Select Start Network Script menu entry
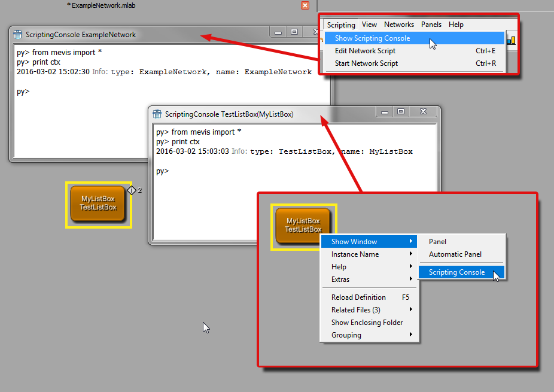554x392 pixels. pyautogui.click(x=366, y=63)
